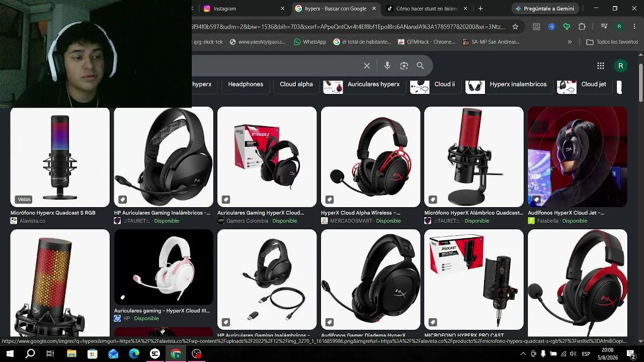Open OBS Studio from the taskbar
This screenshot has height=362, width=644.
pos(196,354)
